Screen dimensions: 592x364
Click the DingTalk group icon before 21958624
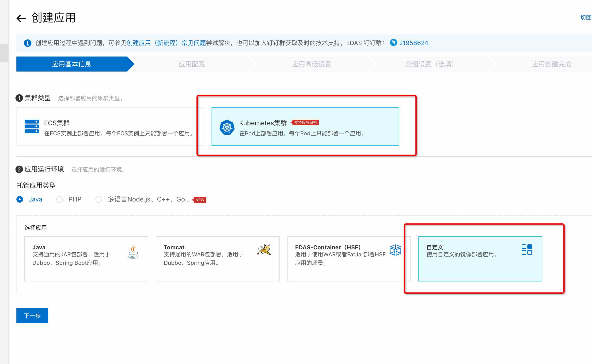[393, 43]
